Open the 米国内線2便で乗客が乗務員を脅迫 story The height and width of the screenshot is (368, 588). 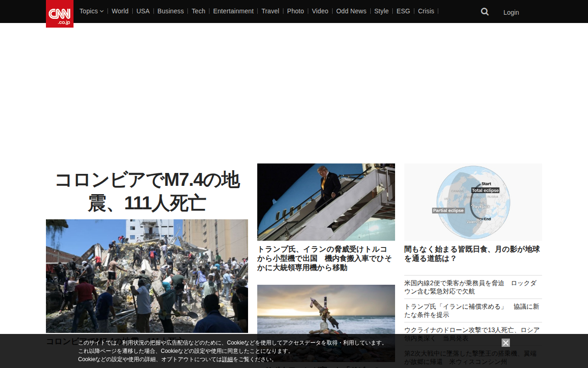click(470, 287)
